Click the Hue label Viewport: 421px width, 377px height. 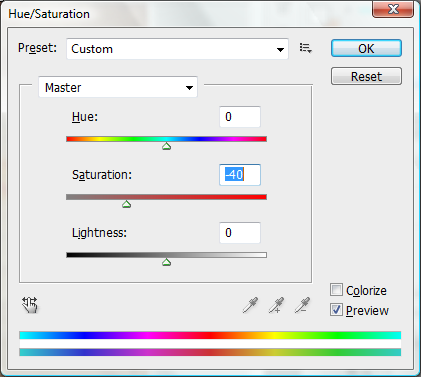pos(85,117)
